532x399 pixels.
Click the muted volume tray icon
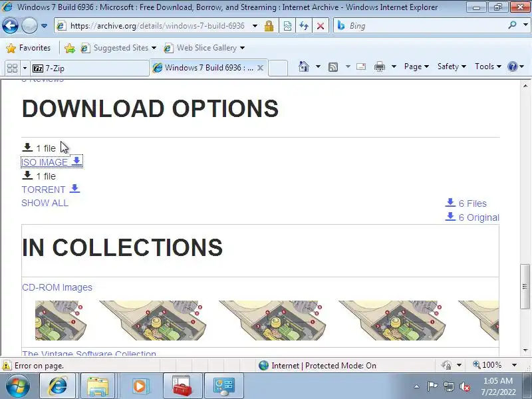[464, 386]
